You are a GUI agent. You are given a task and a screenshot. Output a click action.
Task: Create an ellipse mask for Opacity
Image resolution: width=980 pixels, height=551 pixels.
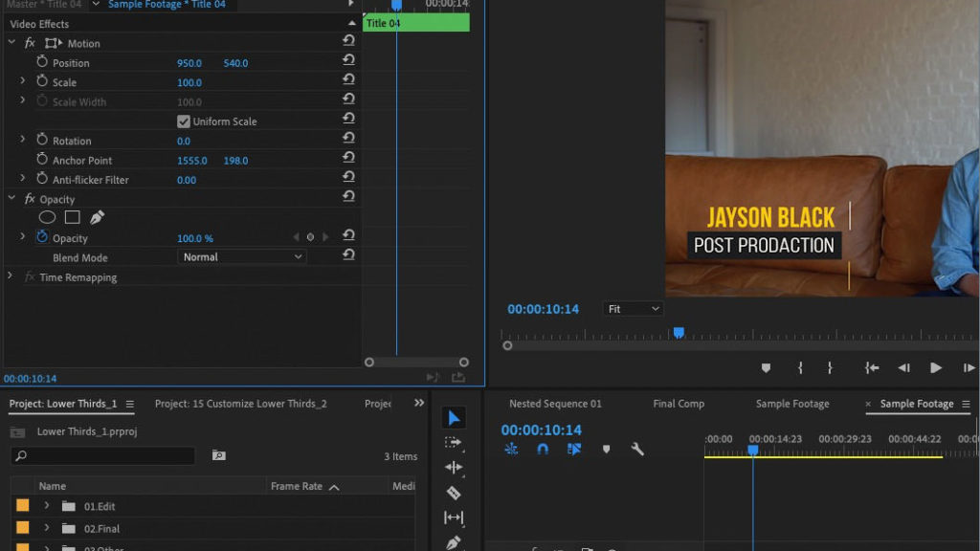coord(47,217)
